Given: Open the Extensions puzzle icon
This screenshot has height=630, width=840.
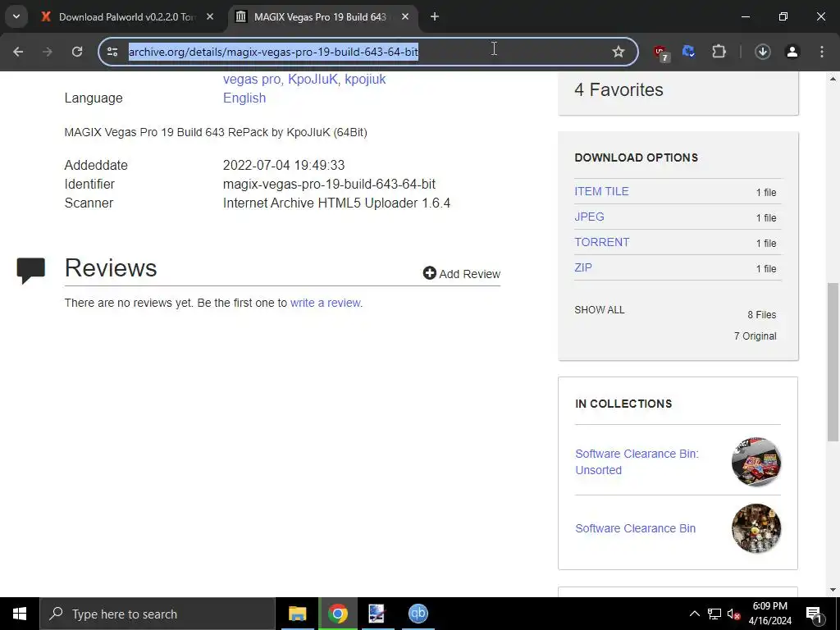Looking at the screenshot, I should pyautogui.click(x=719, y=52).
